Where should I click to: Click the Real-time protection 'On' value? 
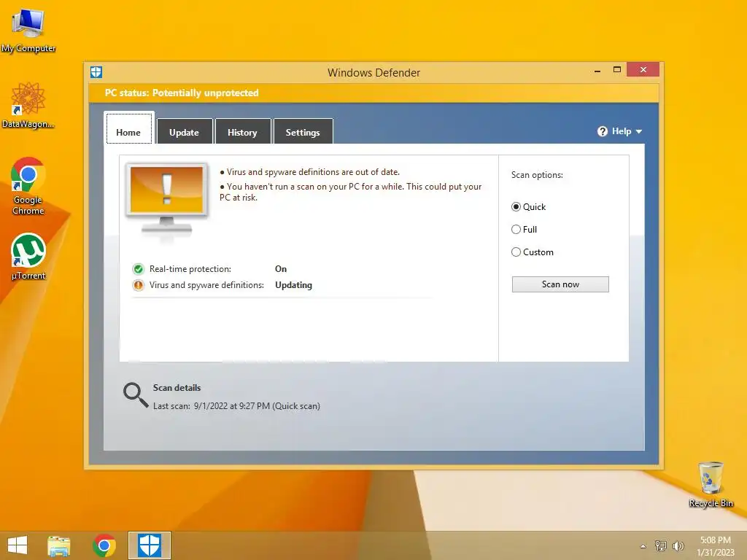[x=281, y=269]
